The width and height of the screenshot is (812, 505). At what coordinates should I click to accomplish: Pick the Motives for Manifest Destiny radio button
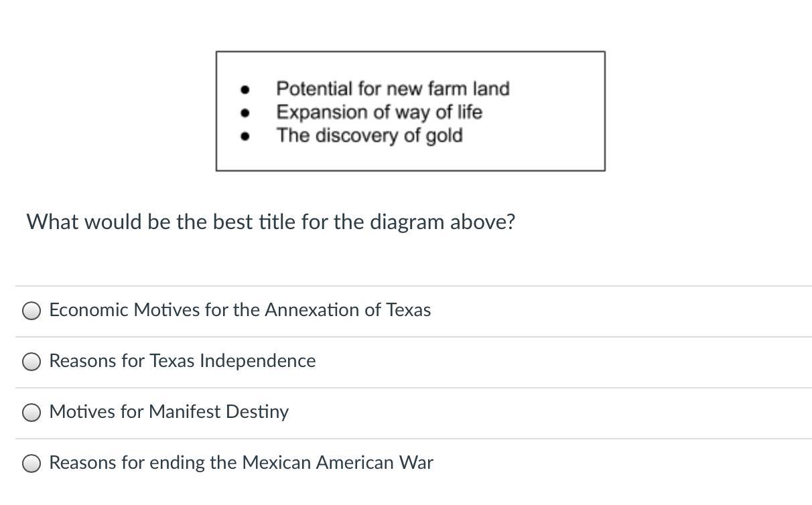(31, 413)
